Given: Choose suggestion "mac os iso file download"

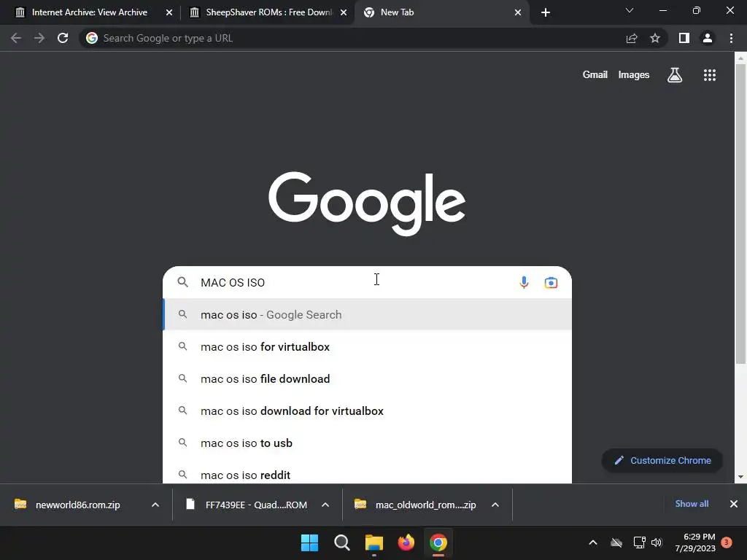Looking at the screenshot, I should coord(368,378).
